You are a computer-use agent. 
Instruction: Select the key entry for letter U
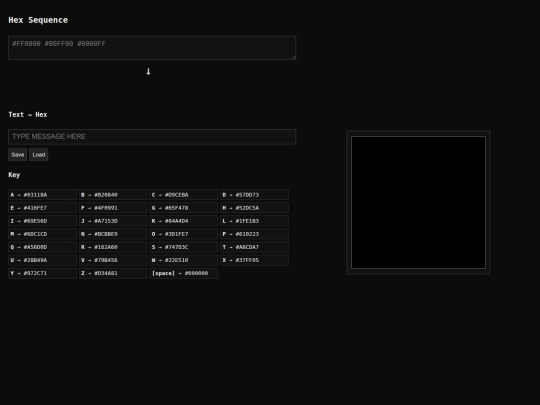(x=42, y=260)
